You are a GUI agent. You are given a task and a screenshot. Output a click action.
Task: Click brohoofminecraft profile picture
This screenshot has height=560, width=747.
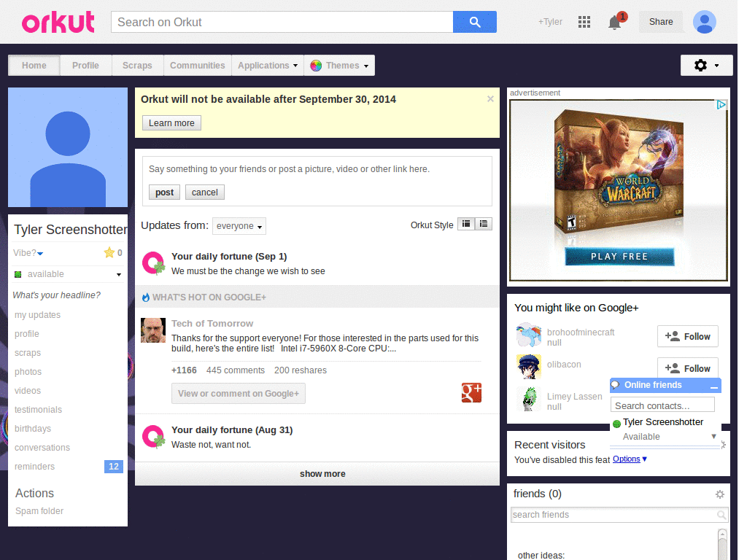pos(529,335)
